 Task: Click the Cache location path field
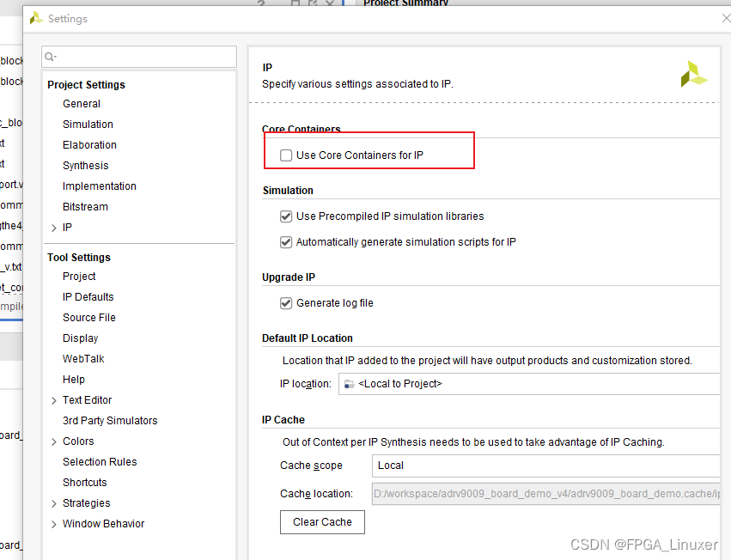pyautogui.click(x=546, y=494)
